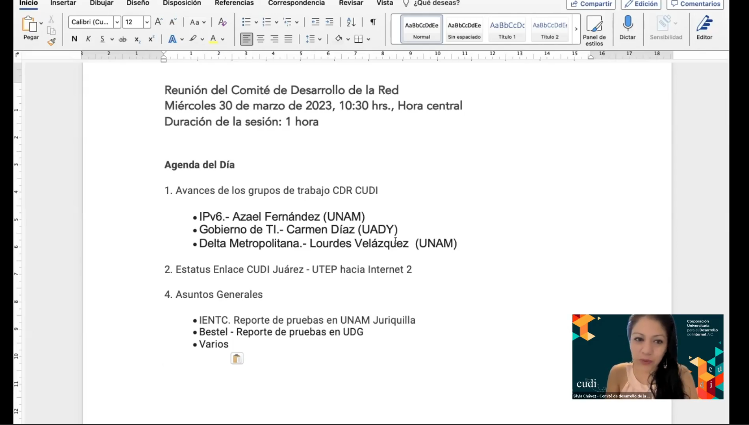
Task: Click the Compartir button
Action: pyautogui.click(x=591, y=4)
